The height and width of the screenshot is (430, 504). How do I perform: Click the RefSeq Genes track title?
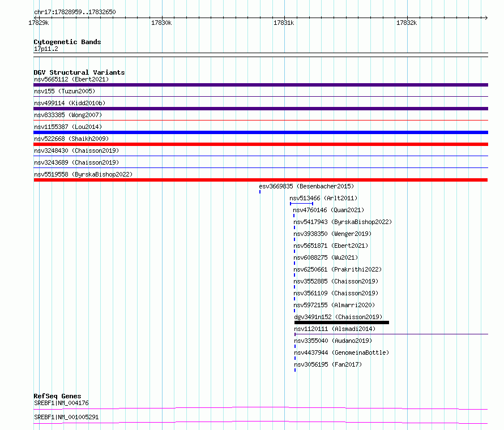[x=57, y=396]
